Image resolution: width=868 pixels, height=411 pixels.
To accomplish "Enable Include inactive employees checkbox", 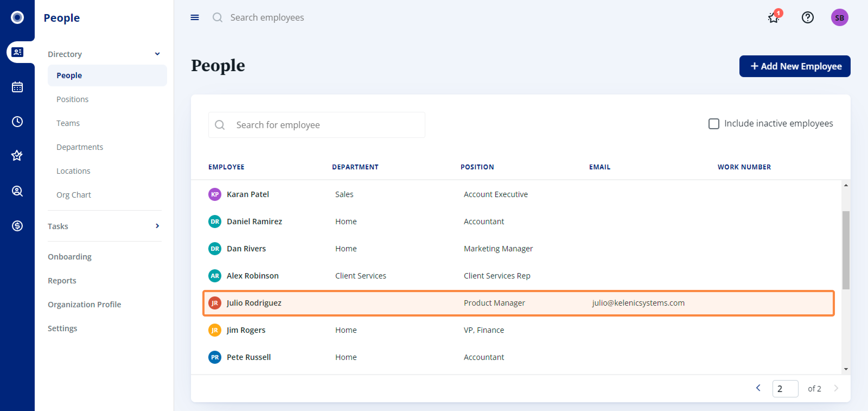I will point(714,124).
